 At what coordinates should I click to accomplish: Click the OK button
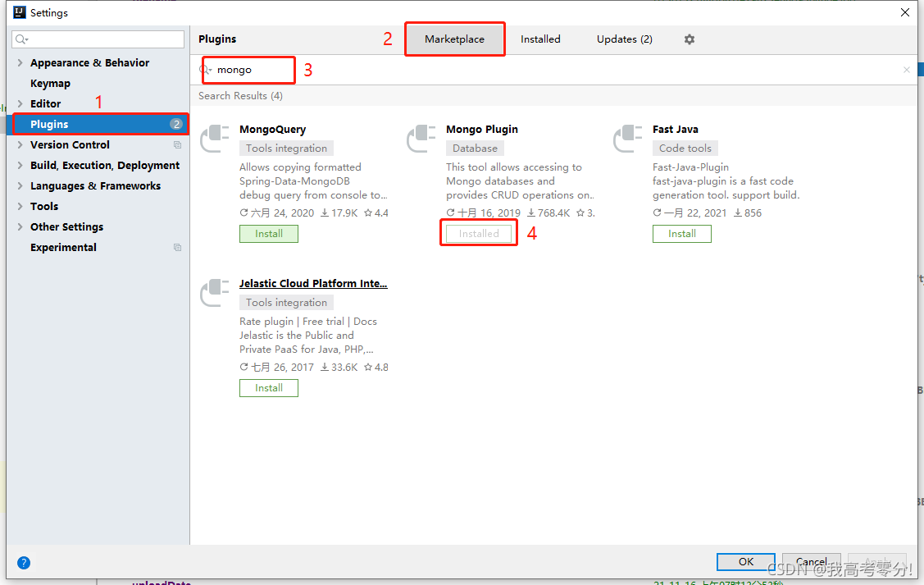pyautogui.click(x=745, y=562)
